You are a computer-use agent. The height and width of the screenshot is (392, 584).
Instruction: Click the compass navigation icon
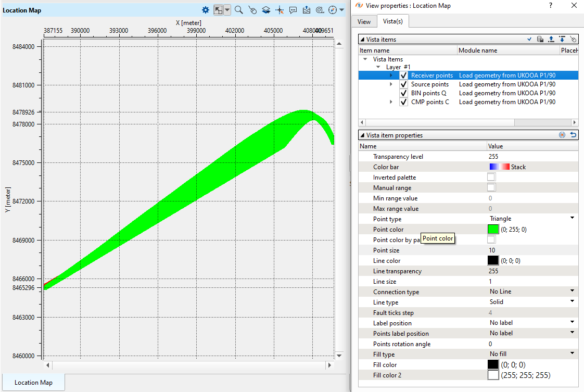pyautogui.click(x=333, y=10)
